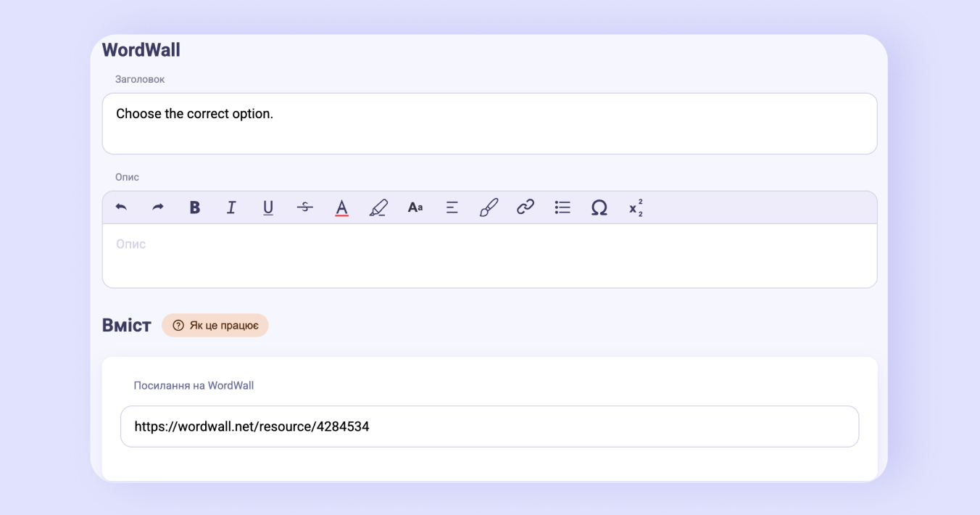Open text alignment options
The height and width of the screenshot is (515, 980).
[x=452, y=207]
